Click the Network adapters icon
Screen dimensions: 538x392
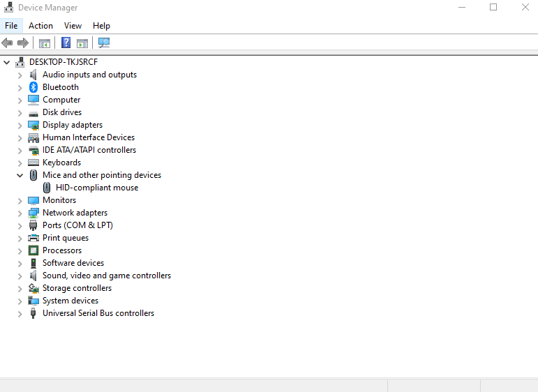pos(33,213)
